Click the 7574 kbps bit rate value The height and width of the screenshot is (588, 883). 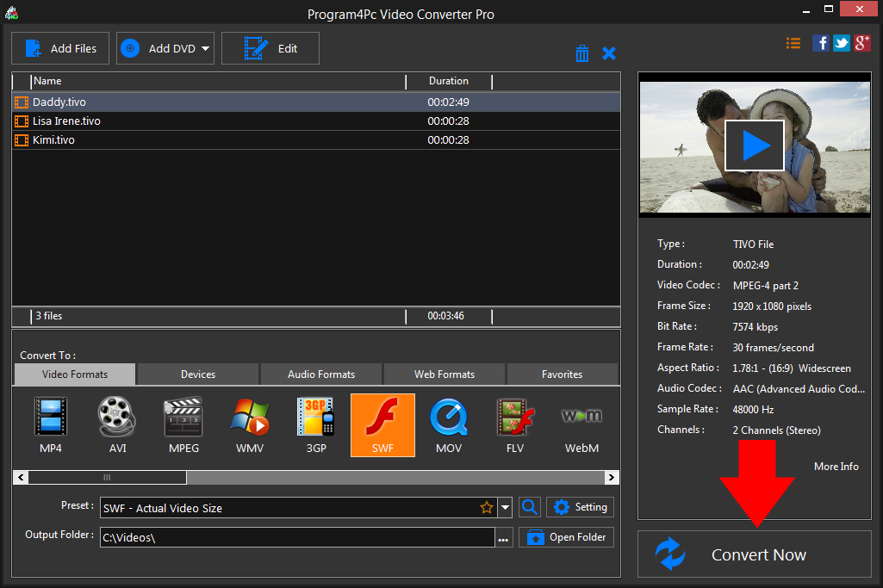[x=756, y=327]
